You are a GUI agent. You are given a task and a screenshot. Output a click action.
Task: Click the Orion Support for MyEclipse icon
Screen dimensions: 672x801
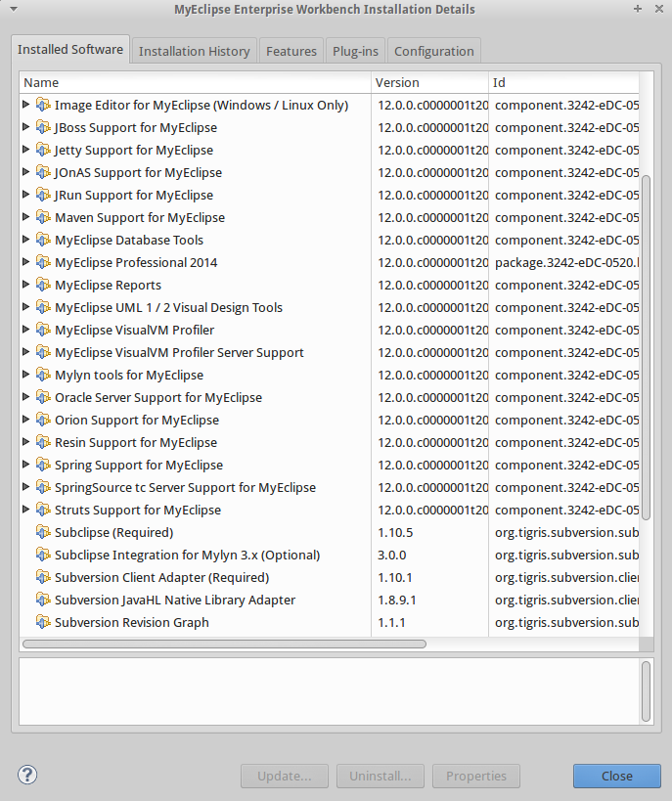click(x=43, y=420)
